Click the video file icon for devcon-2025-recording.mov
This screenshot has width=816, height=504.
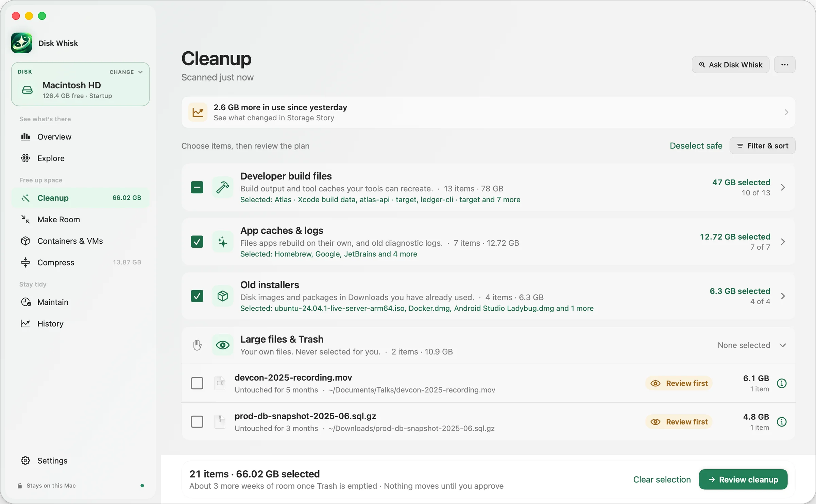220,383
